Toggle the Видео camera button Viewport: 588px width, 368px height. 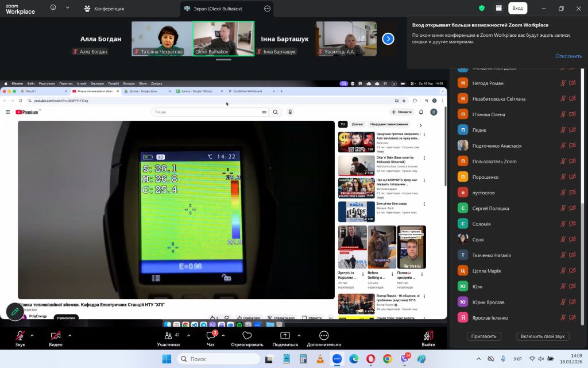56,338
